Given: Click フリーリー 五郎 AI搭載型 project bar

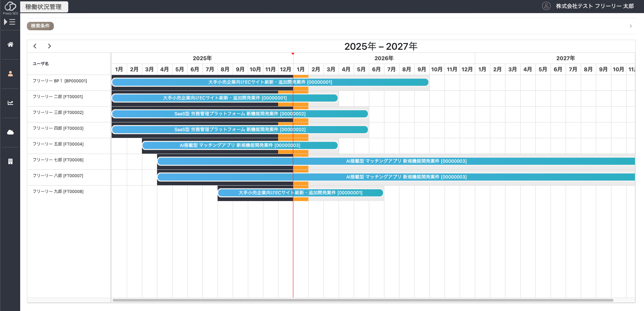Looking at the screenshot, I should [x=240, y=145].
